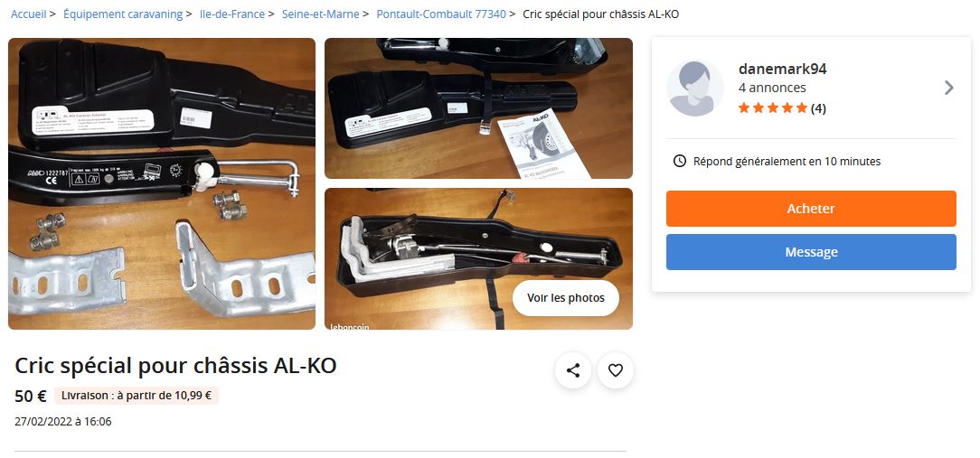
Task: Open Voir les photos gallery
Action: pos(566,298)
